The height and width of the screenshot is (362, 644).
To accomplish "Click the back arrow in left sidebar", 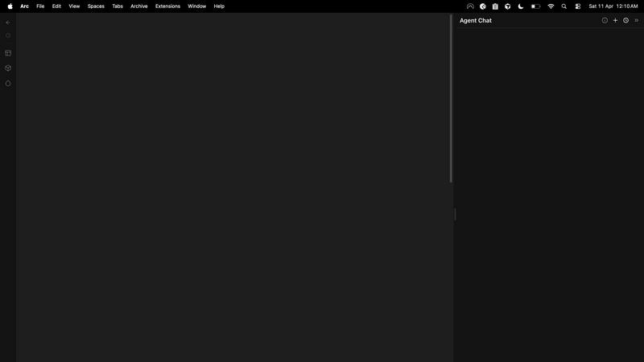I will pos(8,23).
